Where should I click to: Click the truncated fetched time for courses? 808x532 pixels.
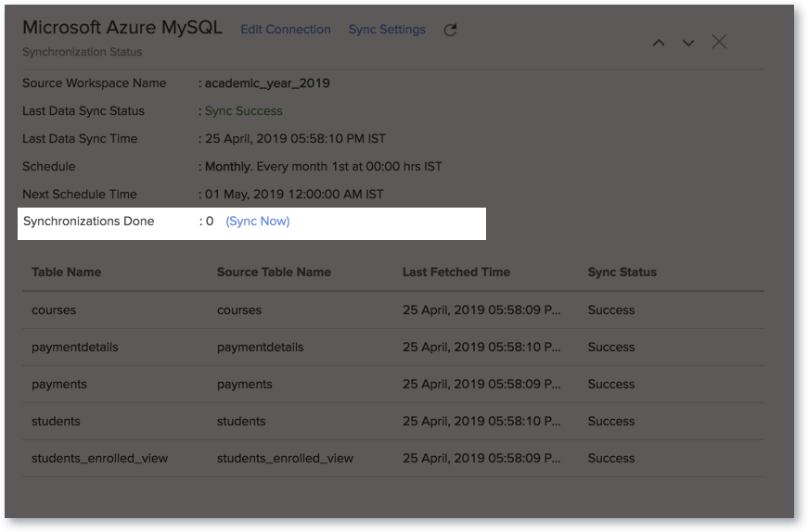(481, 310)
